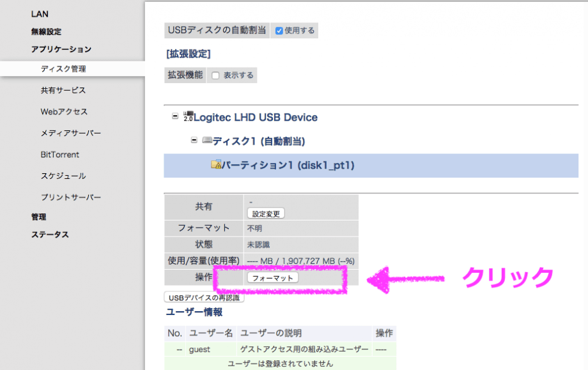Screen dimensions: 588x370
Task: Open BitTorrent settings page
Action: pos(59,155)
